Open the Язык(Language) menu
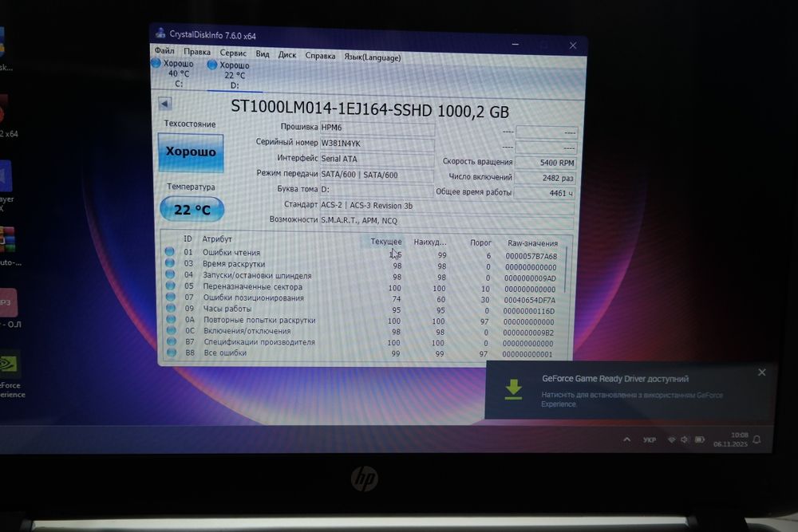 pos(373,57)
